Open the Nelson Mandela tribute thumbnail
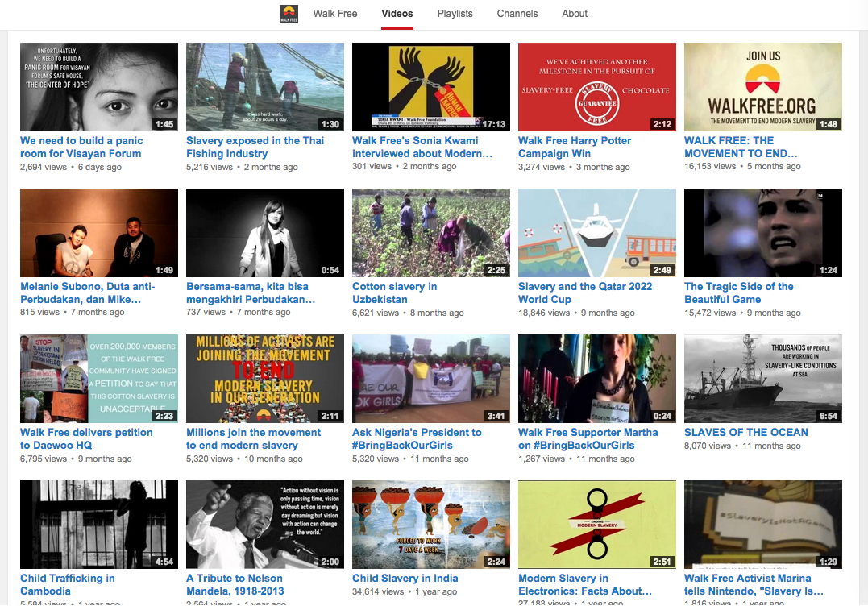Viewport: 868px width, 606px height. [265, 525]
